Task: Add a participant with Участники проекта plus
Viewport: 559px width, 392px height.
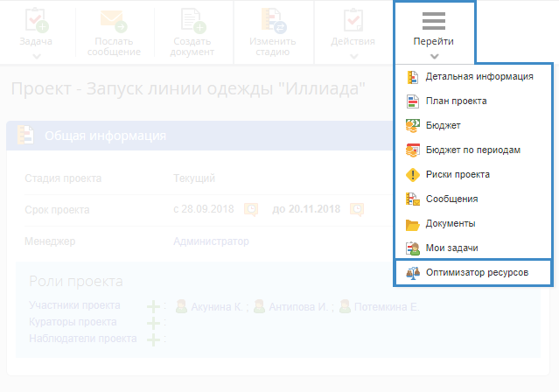Action: coord(154,306)
